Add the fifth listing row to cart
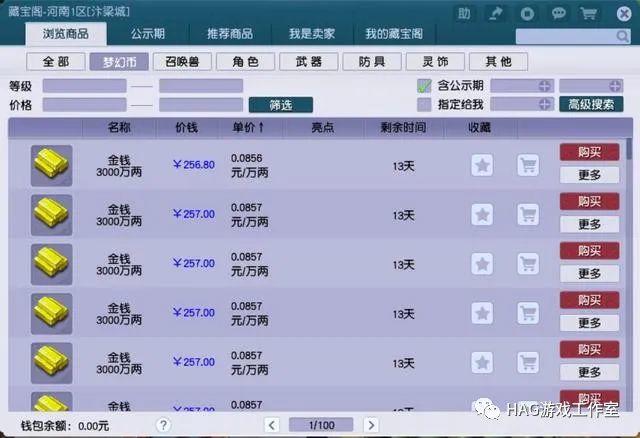Screen dimensions: 640x438 [528, 362]
